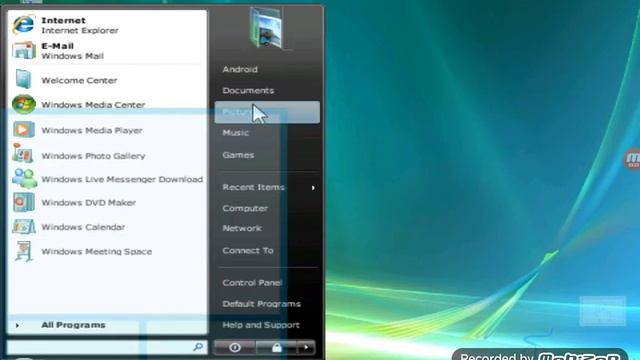Open the Welcome Center icon
640x360 pixels.
[x=23, y=79]
